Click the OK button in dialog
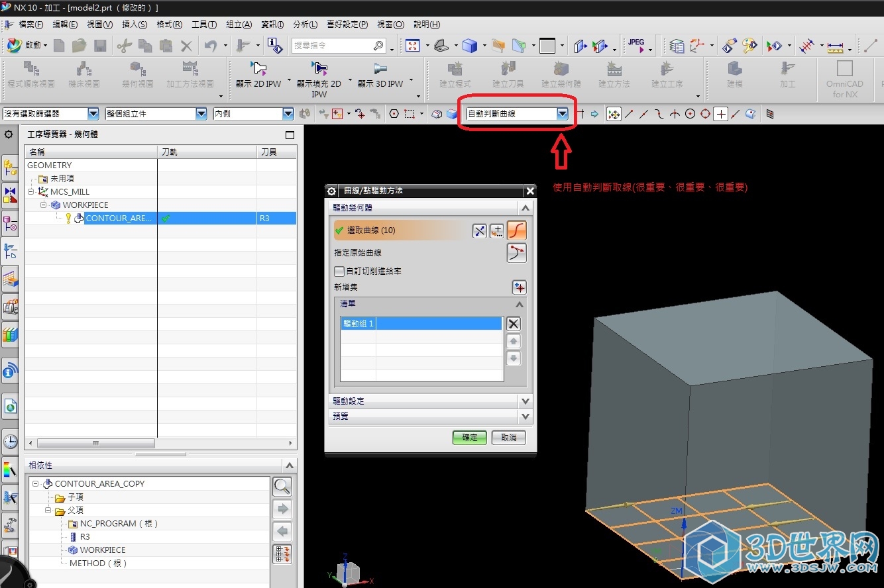This screenshot has height=588, width=884. (x=470, y=438)
